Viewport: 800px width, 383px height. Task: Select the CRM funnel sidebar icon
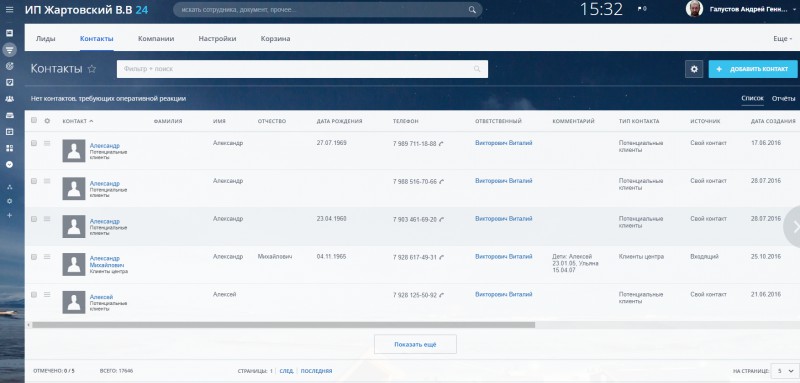pos(9,49)
